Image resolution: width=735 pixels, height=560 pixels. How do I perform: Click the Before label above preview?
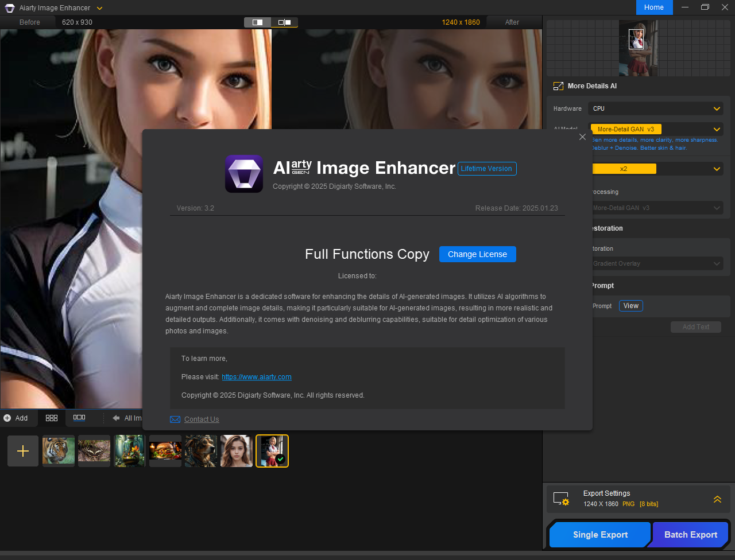[30, 22]
